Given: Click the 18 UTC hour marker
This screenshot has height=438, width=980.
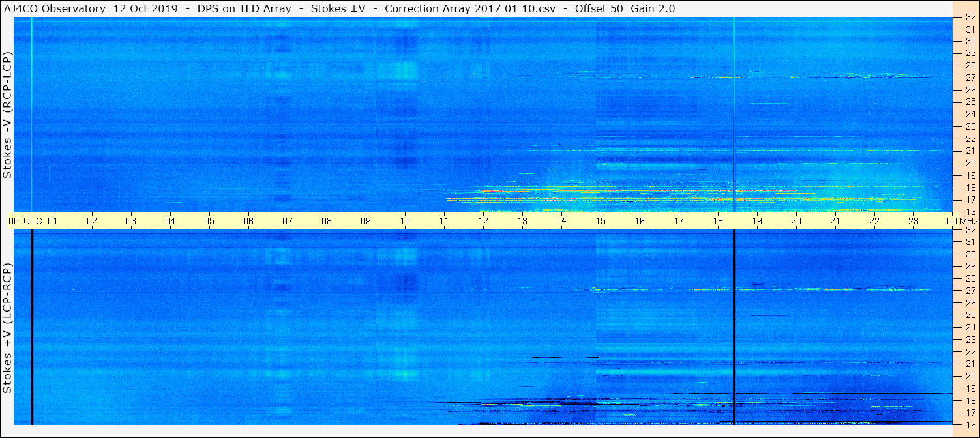Looking at the screenshot, I should (x=718, y=221).
